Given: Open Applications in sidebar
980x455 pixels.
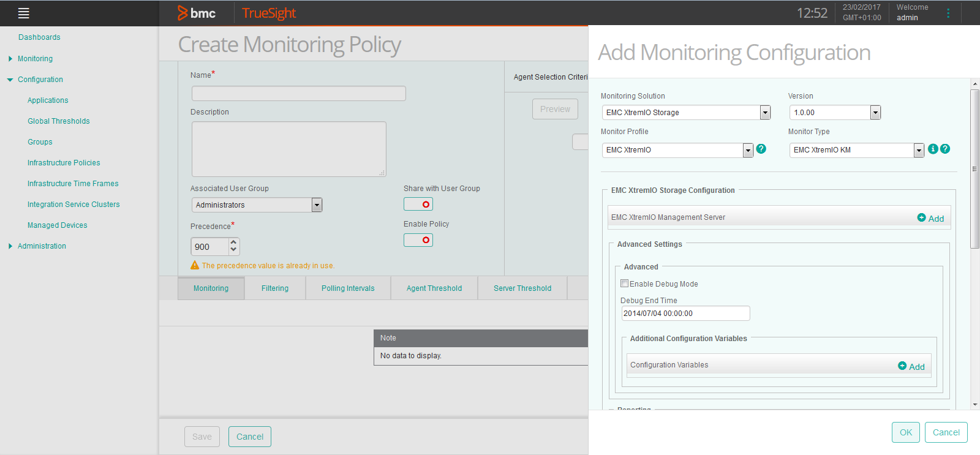Looking at the screenshot, I should click(48, 100).
